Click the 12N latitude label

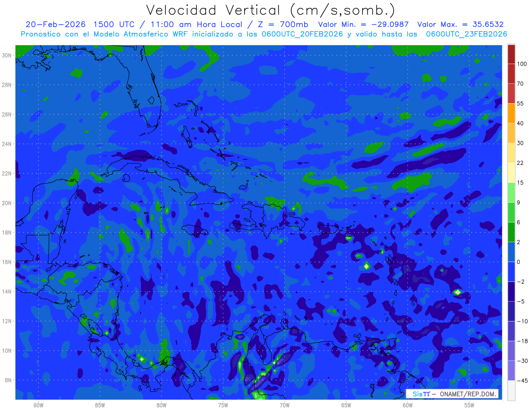8,321
